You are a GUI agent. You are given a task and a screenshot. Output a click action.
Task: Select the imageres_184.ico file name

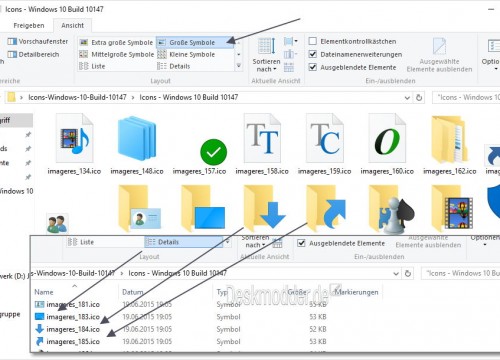(73, 329)
